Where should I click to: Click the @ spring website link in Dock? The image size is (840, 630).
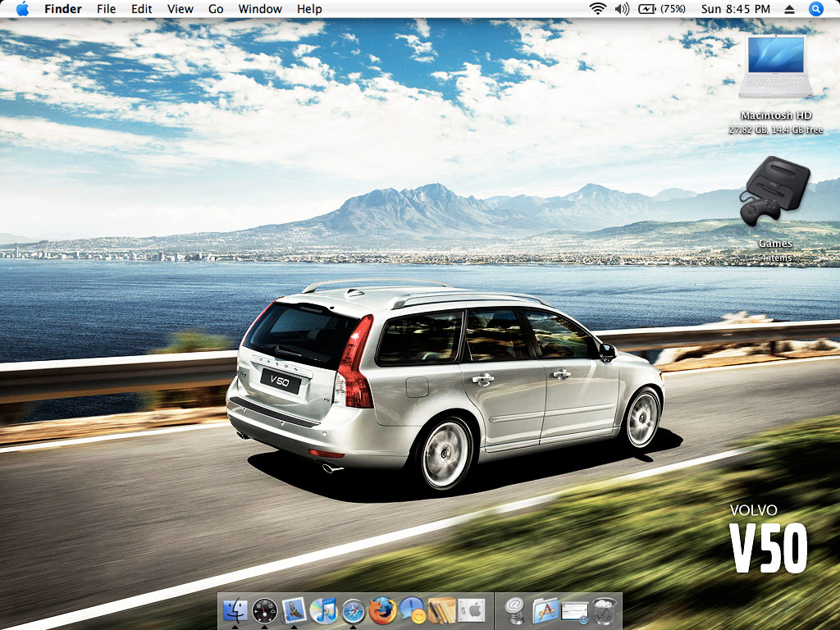pos(515,610)
